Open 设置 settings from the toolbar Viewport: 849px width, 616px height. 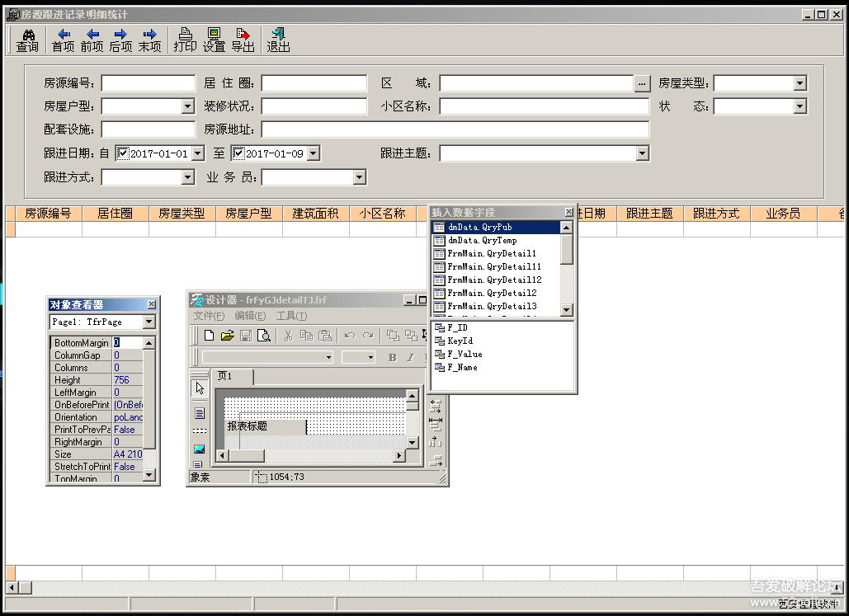click(214, 40)
